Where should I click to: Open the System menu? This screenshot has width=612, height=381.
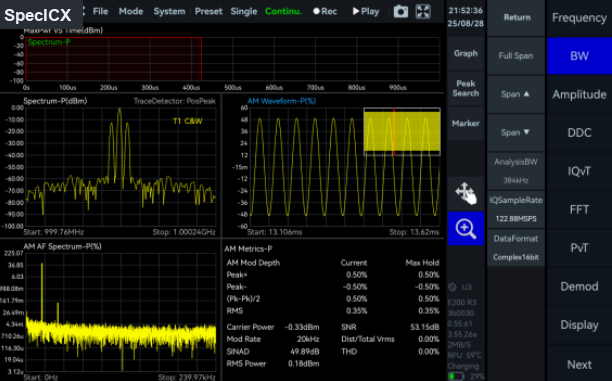pyautogui.click(x=169, y=11)
